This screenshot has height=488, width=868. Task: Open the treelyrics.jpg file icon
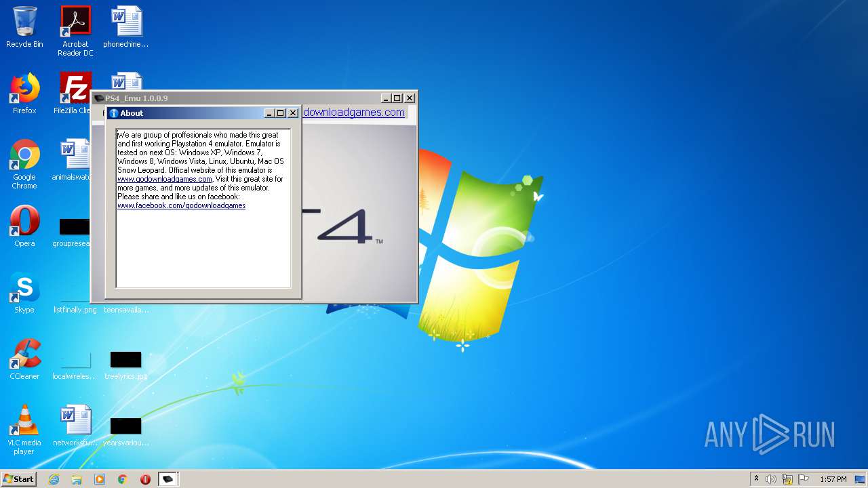(x=126, y=365)
